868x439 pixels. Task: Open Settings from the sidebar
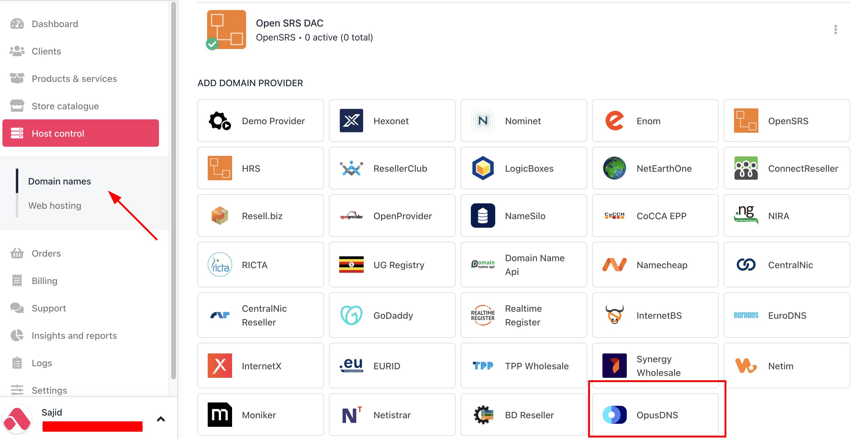click(x=80, y=390)
